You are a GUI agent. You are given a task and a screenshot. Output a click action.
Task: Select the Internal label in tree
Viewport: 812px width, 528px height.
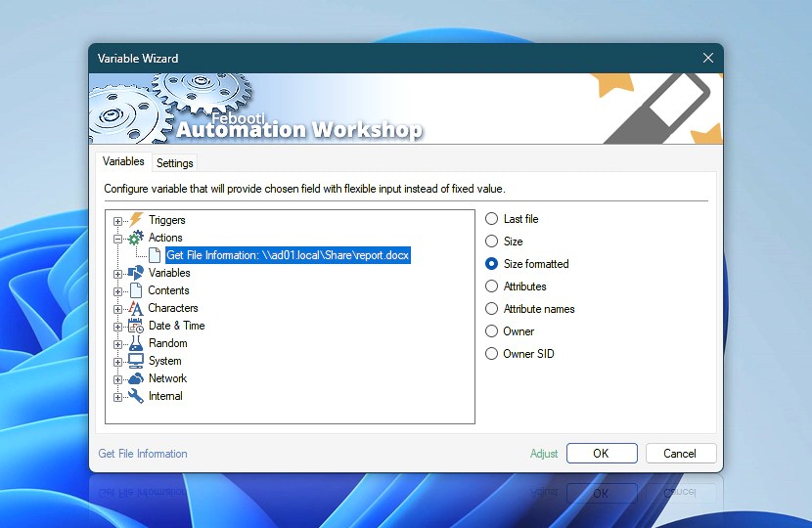pos(165,396)
